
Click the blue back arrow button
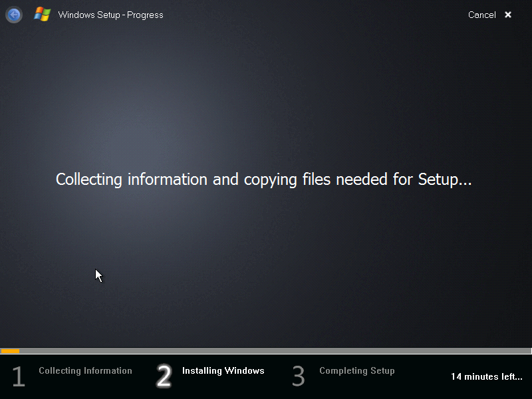tap(14, 15)
